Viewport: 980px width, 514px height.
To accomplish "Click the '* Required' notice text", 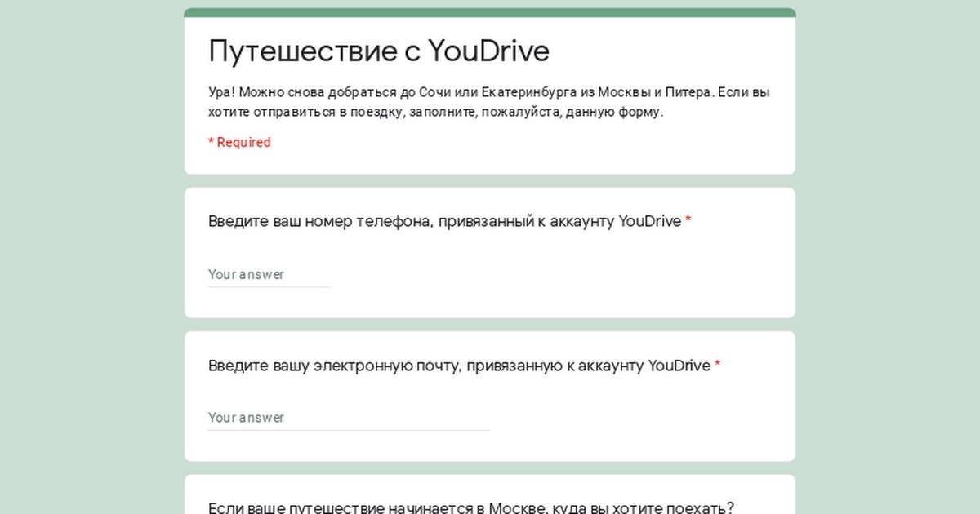I will (x=239, y=142).
